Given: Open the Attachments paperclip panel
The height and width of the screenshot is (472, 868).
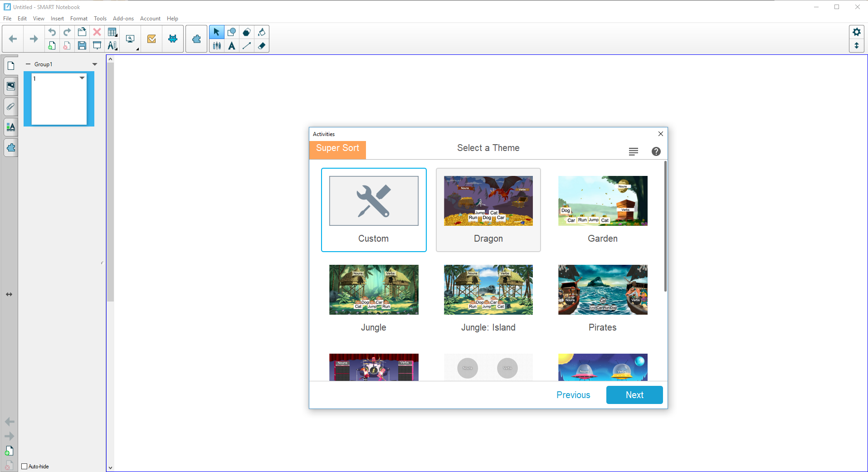Looking at the screenshot, I should tap(10, 107).
